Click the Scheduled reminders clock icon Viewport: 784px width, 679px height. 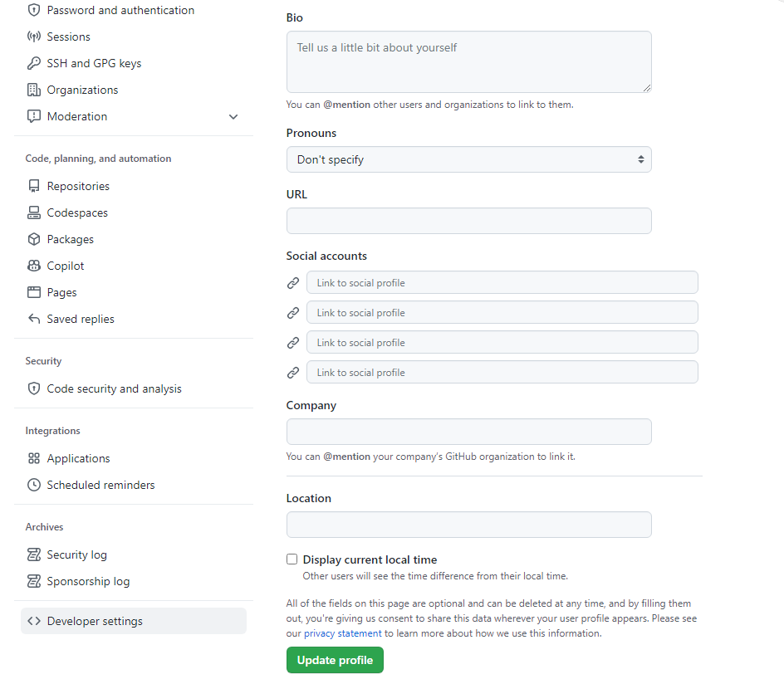[x=34, y=485]
